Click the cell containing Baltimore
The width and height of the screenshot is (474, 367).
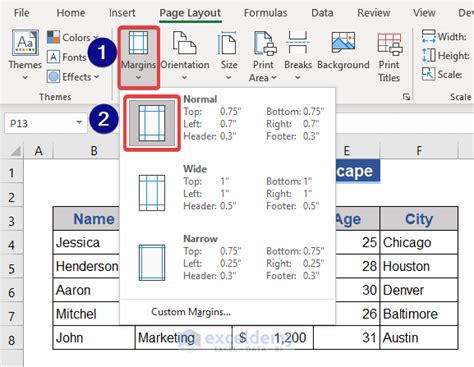point(419,314)
